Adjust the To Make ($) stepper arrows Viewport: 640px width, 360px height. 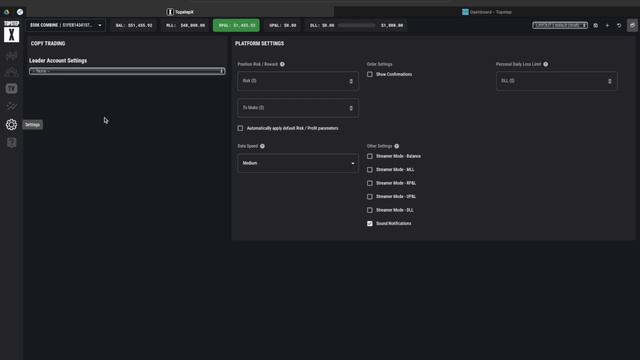(x=351, y=108)
